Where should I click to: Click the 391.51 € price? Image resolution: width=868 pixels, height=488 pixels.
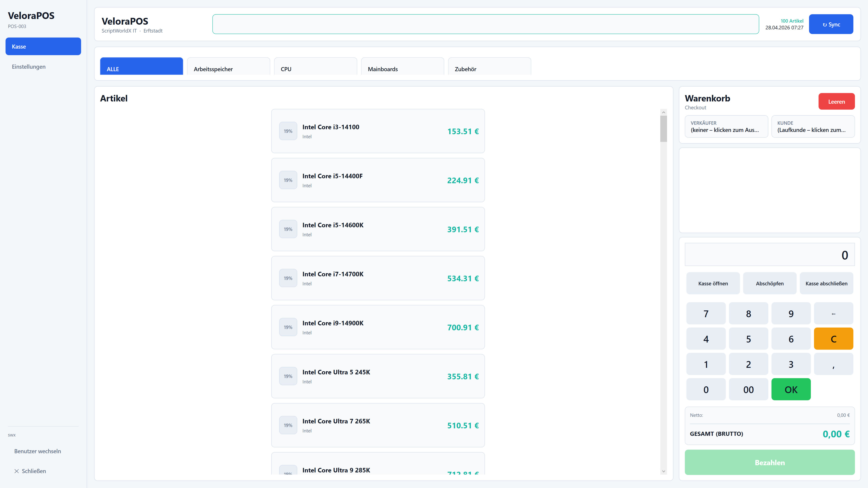(x=463, y=229)
